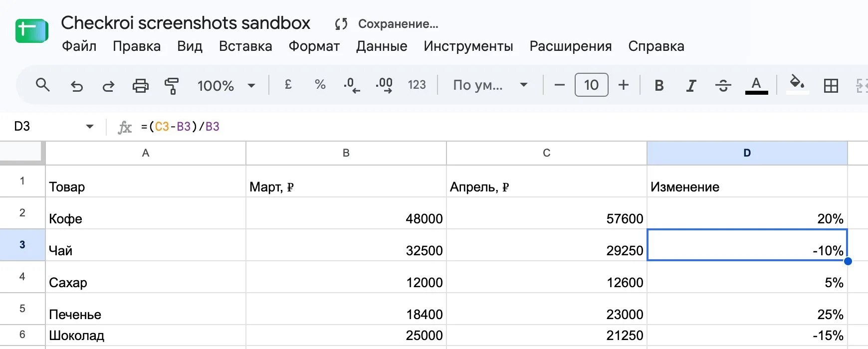
Task: Redo the last action
Action: [x=108, y=86]
